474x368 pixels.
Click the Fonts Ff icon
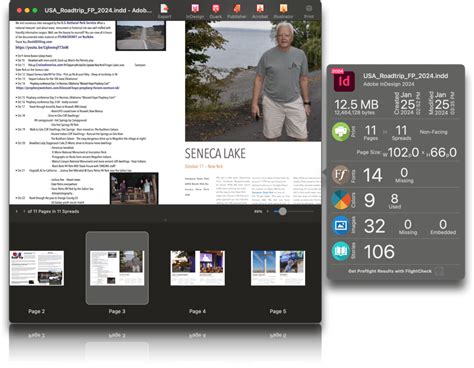[341, 174]
